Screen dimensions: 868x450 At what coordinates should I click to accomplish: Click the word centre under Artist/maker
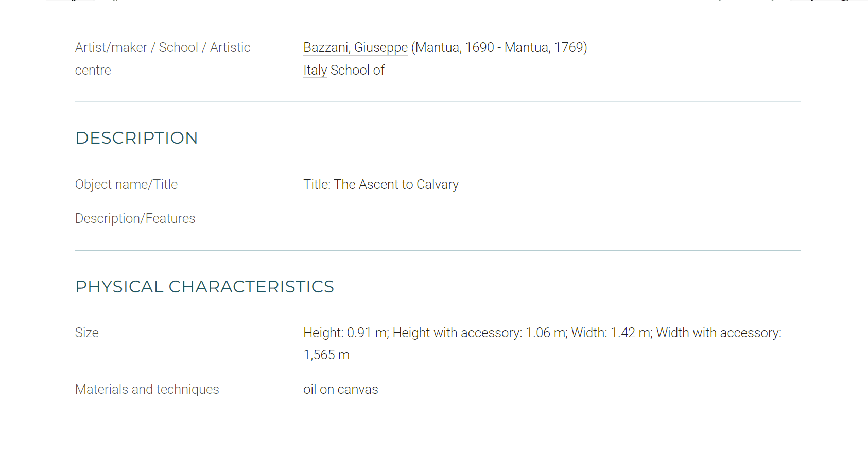93,70
